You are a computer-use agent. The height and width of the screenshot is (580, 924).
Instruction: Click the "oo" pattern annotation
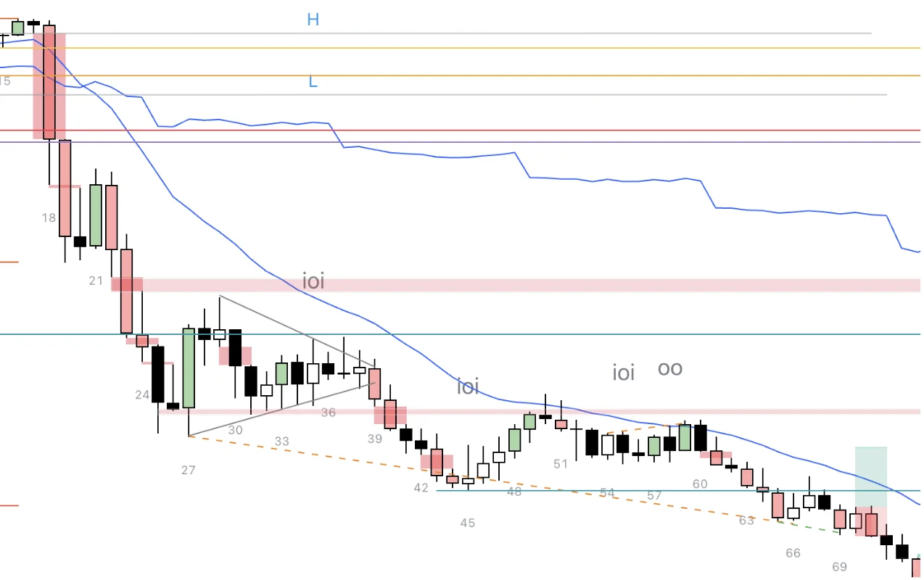[670, 369]
